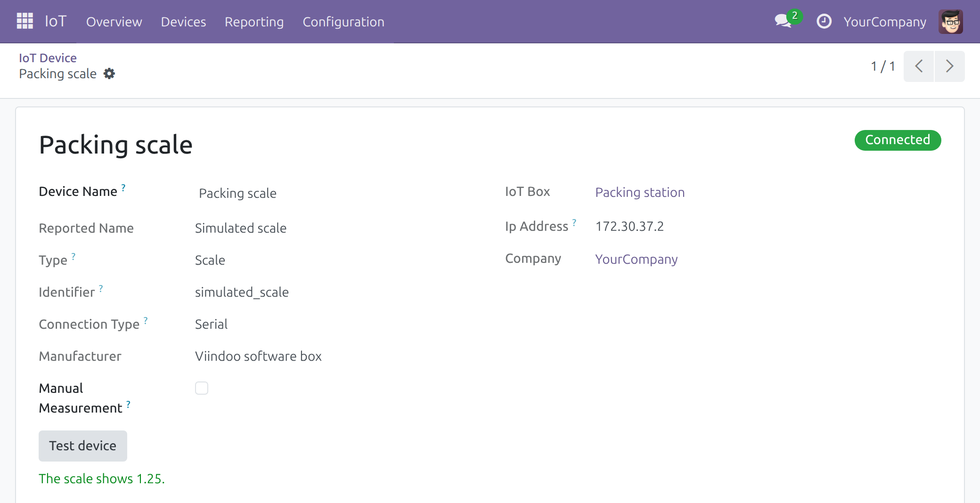Image resolution: width=980 pixels, height=503 pixels.
Task: Click the 'Simulated scale' reported name value
Action: [241, 228]
